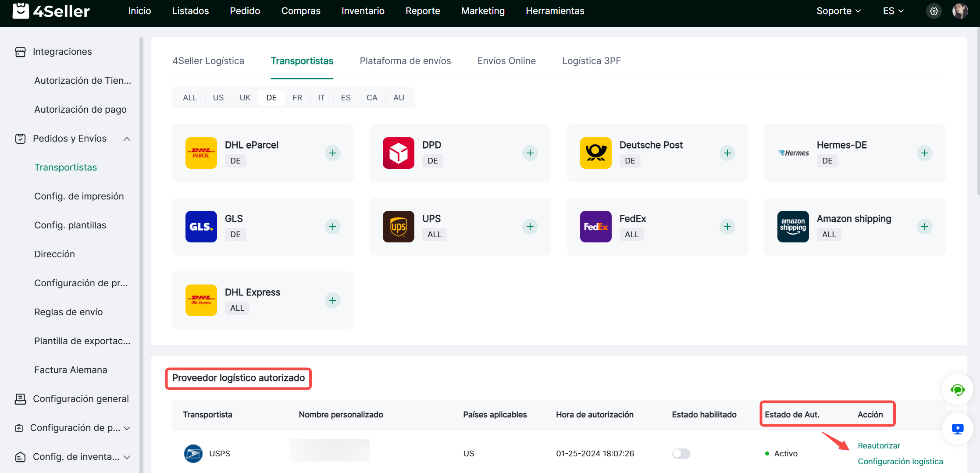Click the plus icon for Deutsche Post
The image size is (980, 473).
727,153
